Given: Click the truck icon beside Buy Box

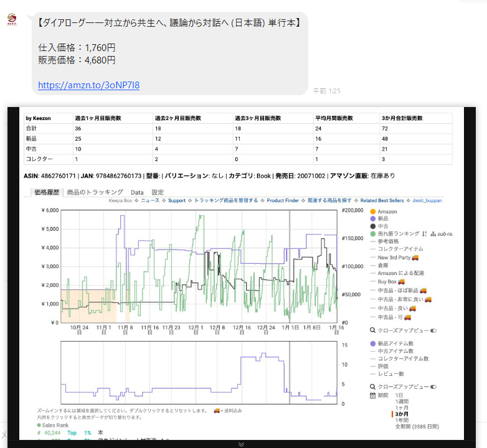Looking at the screenshot, I should coord(401,282).
